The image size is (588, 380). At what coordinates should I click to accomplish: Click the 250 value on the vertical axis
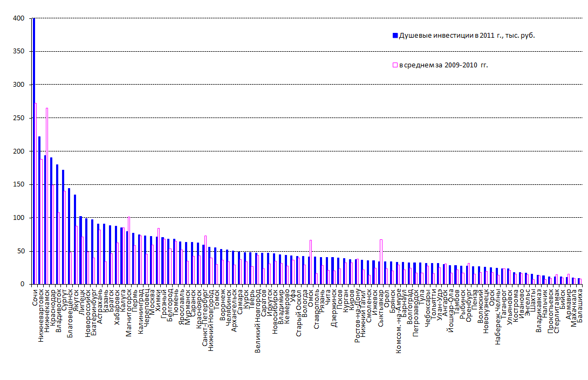click(19, 118)
